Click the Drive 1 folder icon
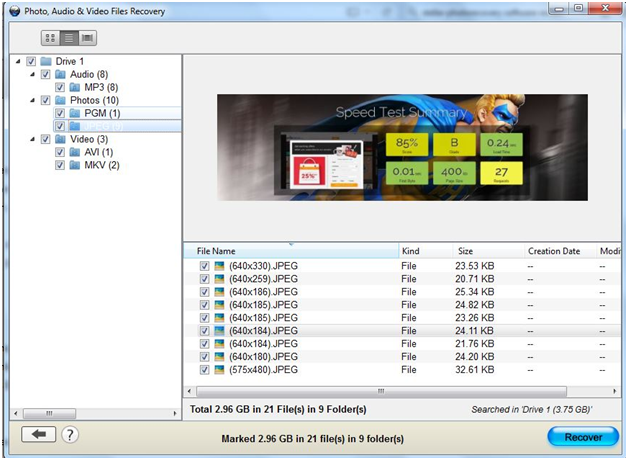 tap(46, 61)
